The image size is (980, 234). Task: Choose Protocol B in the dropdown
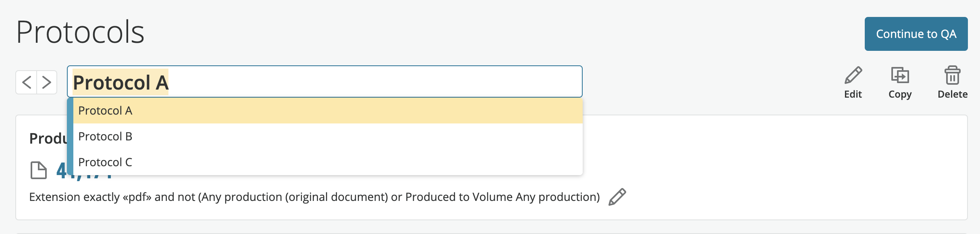[x=328, y=136]
